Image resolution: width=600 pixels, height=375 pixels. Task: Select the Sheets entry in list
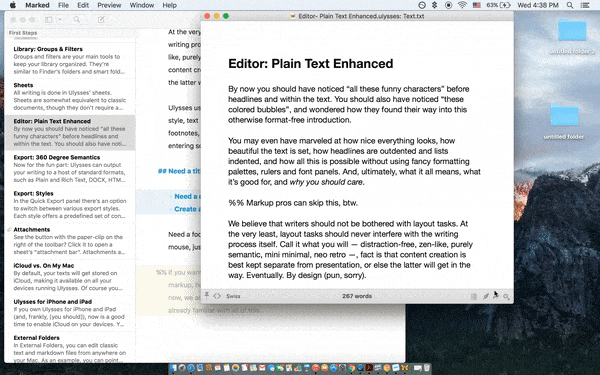coord(70,96)
